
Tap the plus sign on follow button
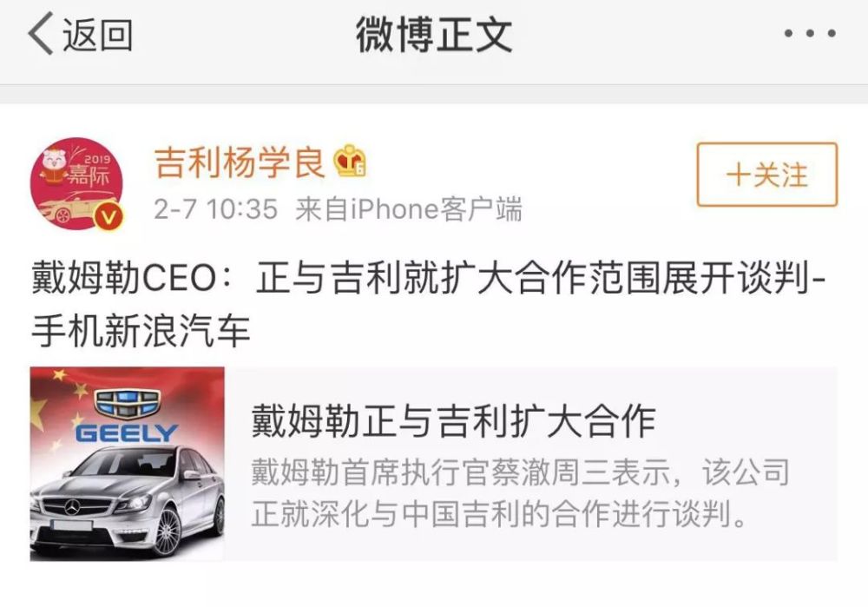click(737, 175)
